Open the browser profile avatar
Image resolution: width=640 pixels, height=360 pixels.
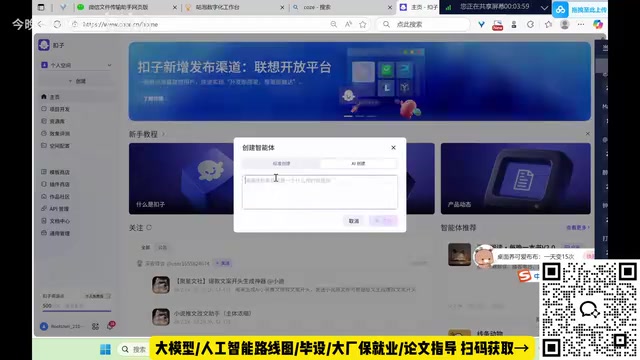pyautogui.click(x=564, y=24)
